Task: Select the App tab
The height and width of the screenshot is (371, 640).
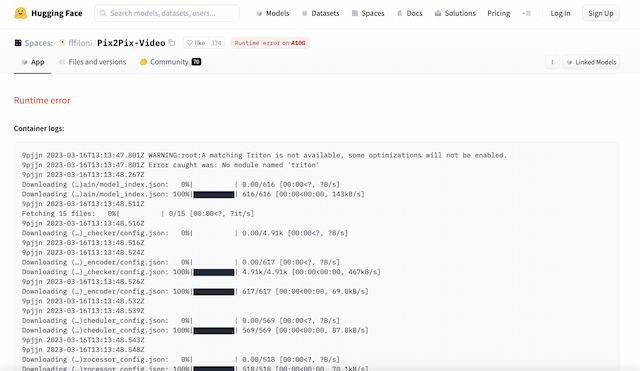Action: pyautogui.click(x=33, y=62)
